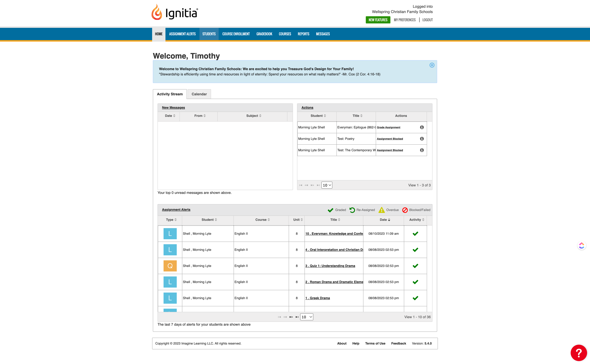
Task: Click the Graded legend checkmark icon
Action: (330, 210)
